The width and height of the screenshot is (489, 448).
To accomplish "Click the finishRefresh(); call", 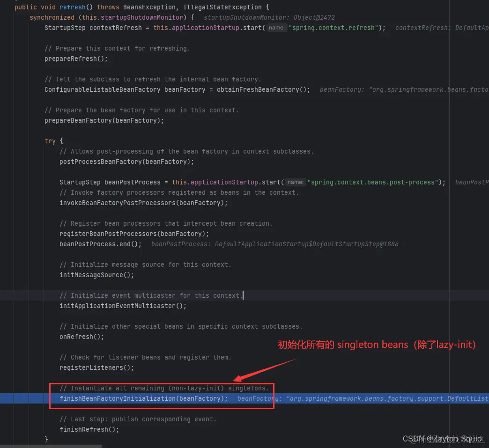I will (89, 429).
